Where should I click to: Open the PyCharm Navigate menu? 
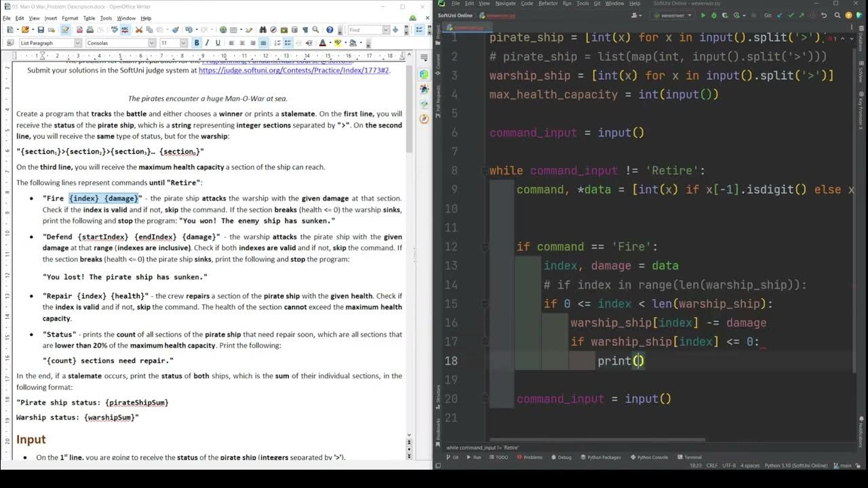(x=505, y=3)
